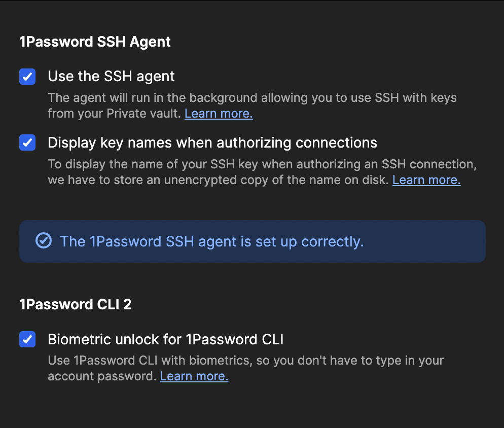This screenshot has height=428, width=504.
Task: Open Learn more link about biometric unlock
Action: 194,376
